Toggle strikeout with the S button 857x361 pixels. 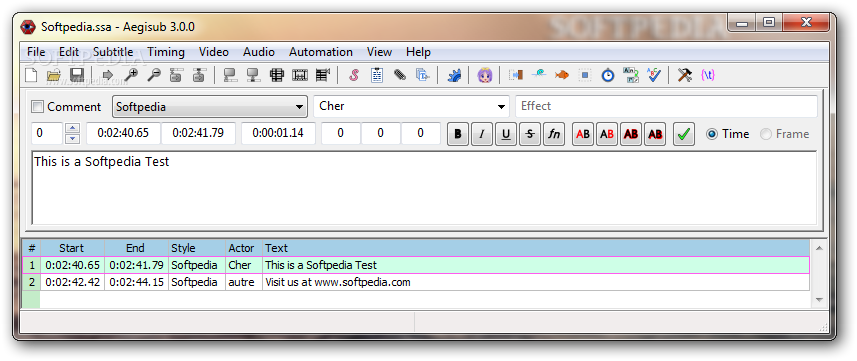(530, 134)
